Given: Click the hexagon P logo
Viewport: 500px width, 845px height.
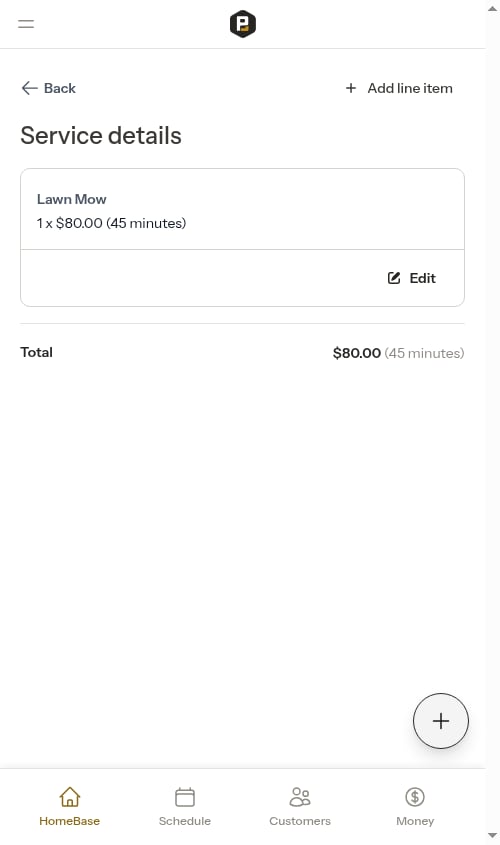Looking at the screenshot, I should point(243,24).
